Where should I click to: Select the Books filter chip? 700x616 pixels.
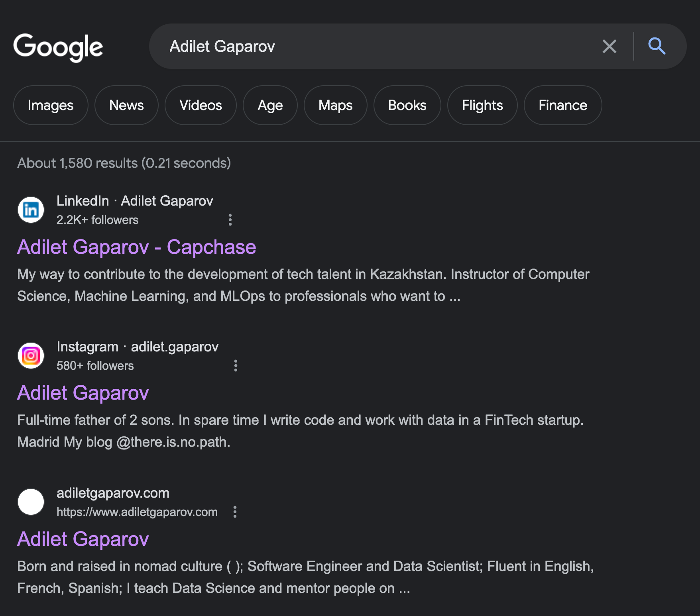[x=407, y=105]
